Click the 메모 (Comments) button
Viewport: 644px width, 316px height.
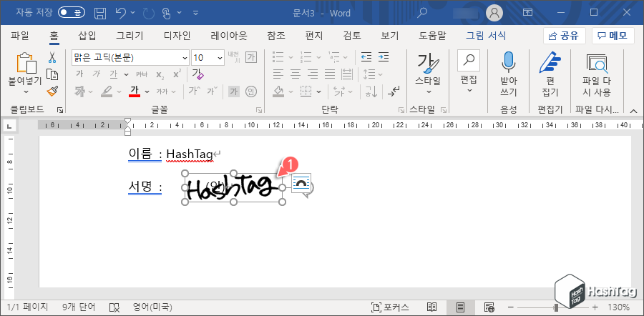613,36
